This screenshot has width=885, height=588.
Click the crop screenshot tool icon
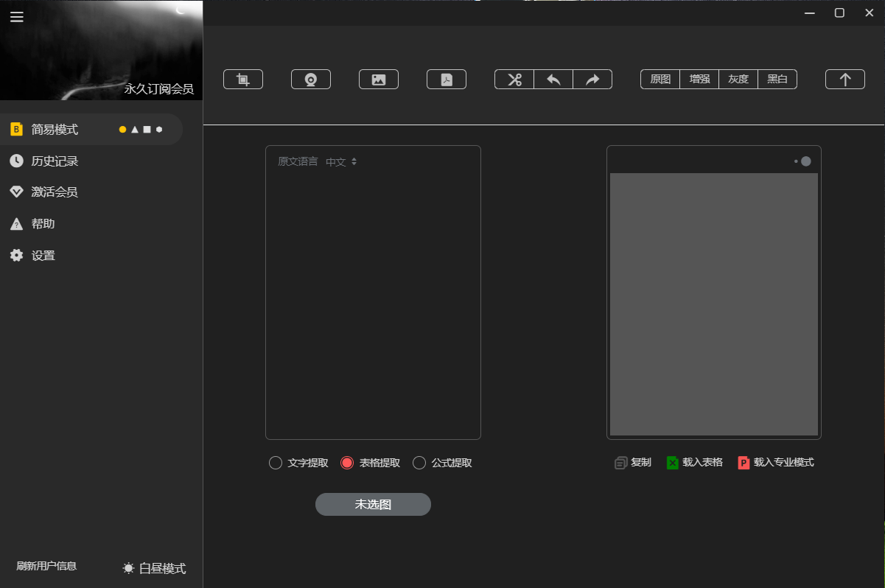[x=243, y=80]
